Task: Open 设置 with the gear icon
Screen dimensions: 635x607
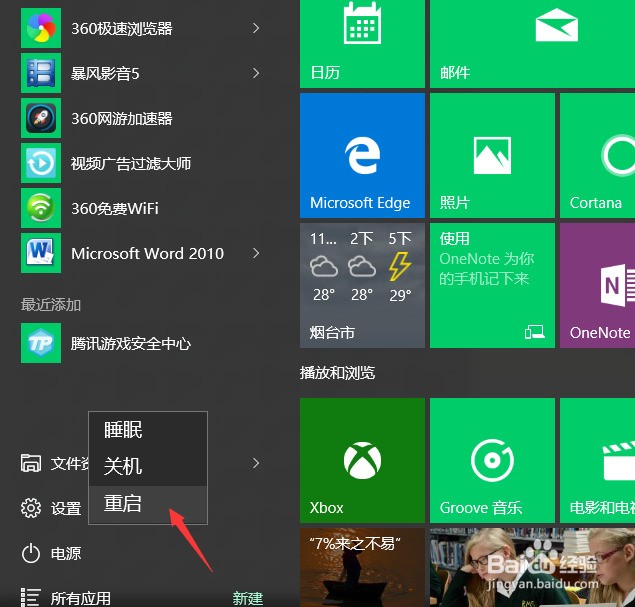Action: point(51,508)
